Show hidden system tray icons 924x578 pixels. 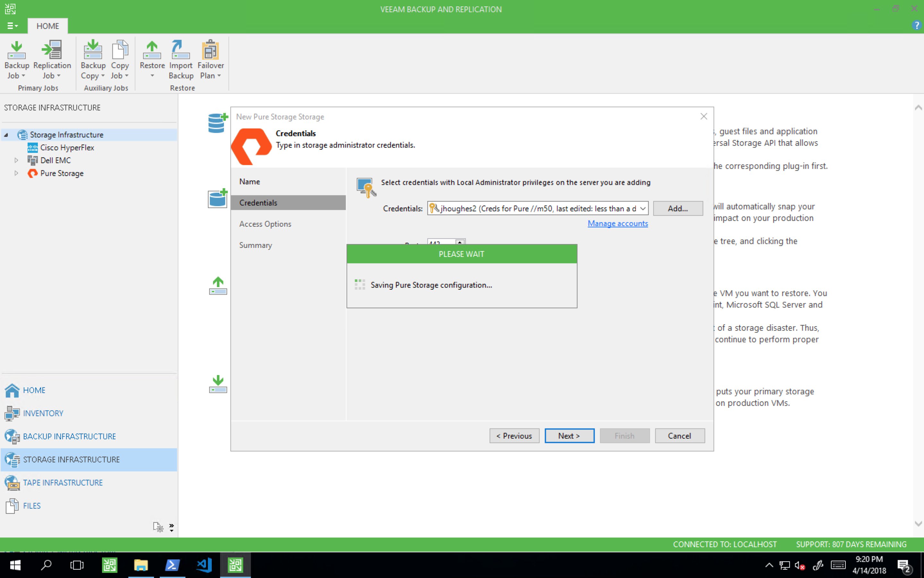[769, 565]
